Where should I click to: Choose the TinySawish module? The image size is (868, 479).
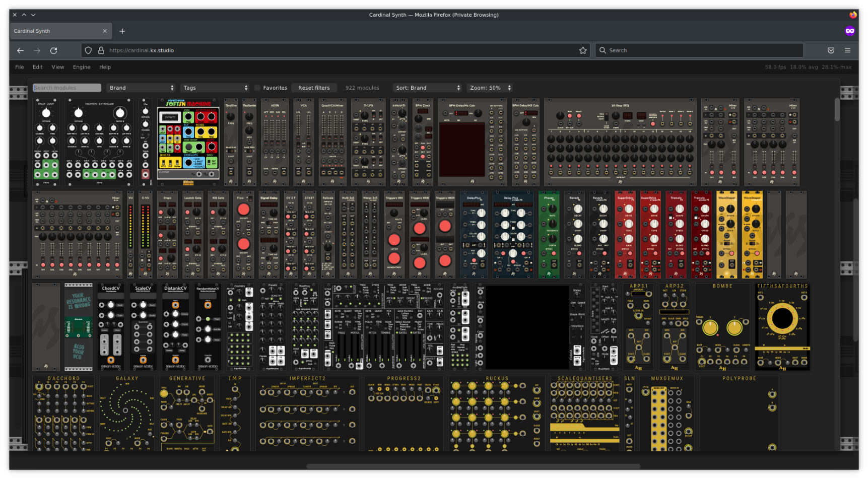click(x=249, y=142)
